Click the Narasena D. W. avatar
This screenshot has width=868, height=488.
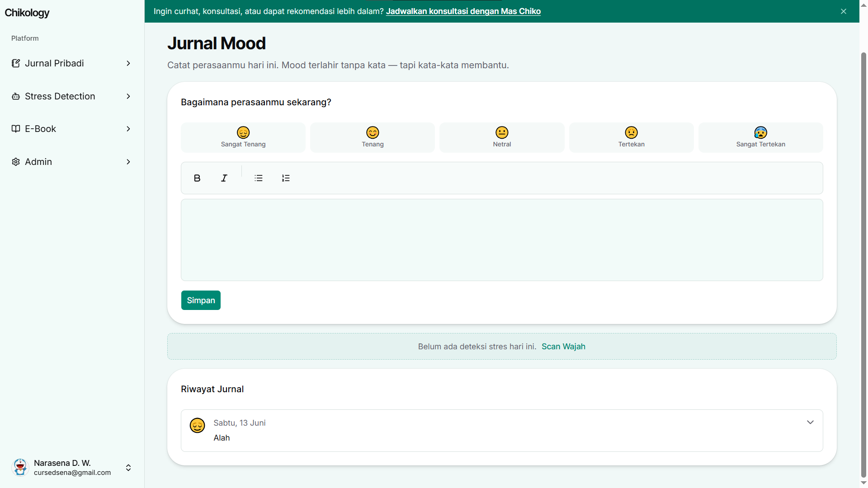20,468
